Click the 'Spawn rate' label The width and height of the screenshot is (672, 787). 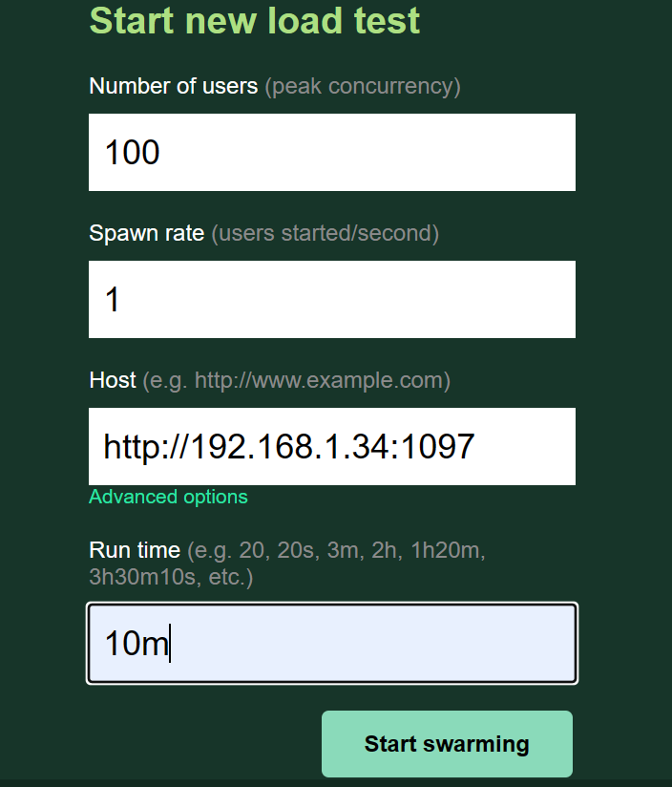146,233
